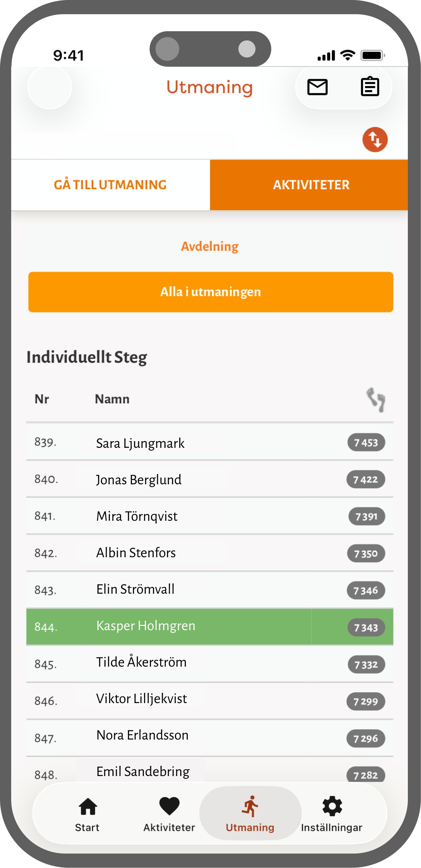Image resolution: width=421 pixels, height=868 pixels.
Task: Tap Jonas Berglund's 7 422 step badge
Action: (x=366, y=479)
